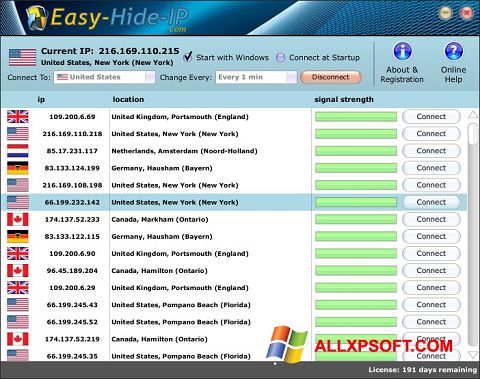
Task: Select 'Canada, Hamilton (Ontario)' for 174.137.52.219
Action: 159,339
